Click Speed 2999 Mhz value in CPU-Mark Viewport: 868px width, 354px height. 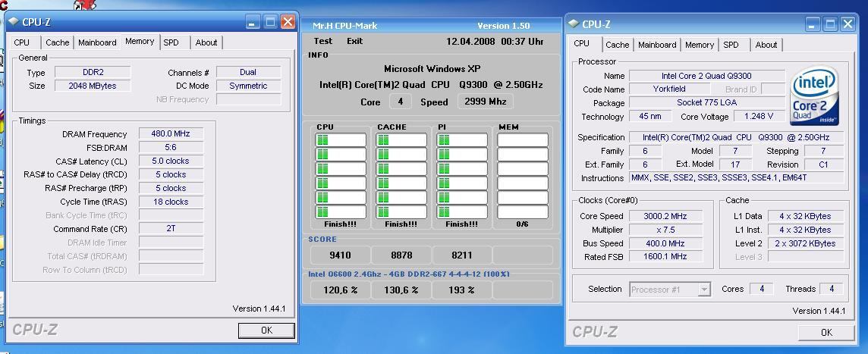485,102
